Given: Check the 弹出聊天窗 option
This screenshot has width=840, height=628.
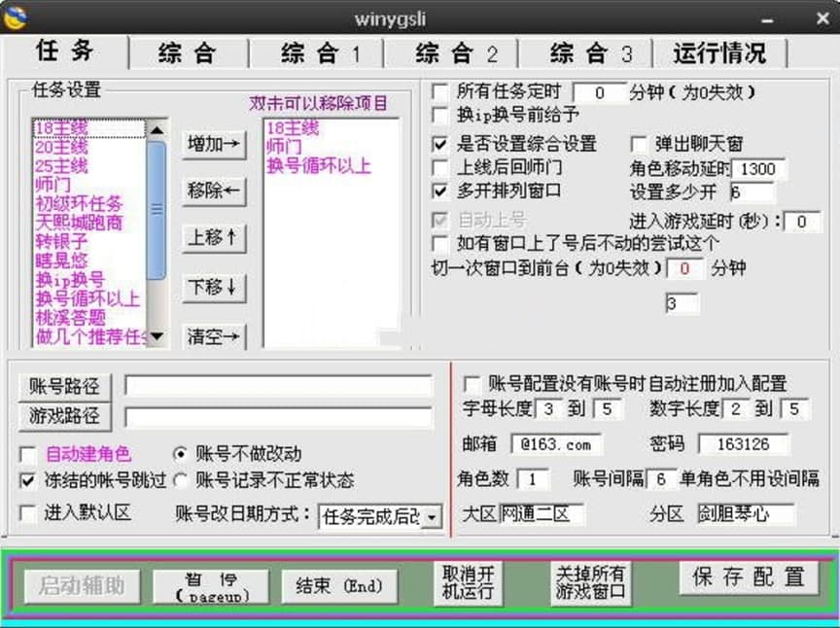Looking at the screenshot, I should 640,142.
